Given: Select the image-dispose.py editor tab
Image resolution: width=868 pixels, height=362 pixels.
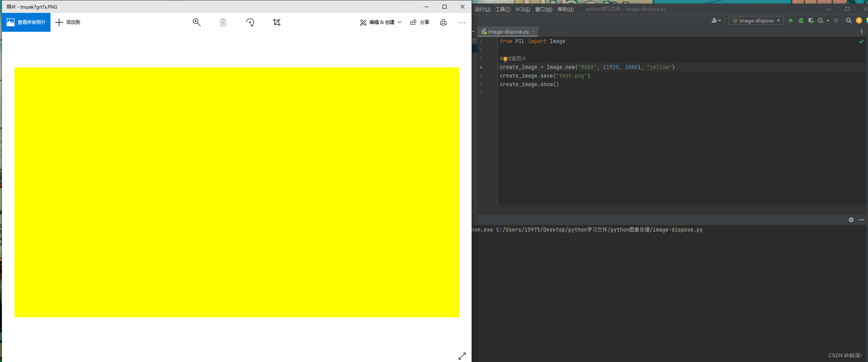Looking at the screenshot, I should [508, 31].
